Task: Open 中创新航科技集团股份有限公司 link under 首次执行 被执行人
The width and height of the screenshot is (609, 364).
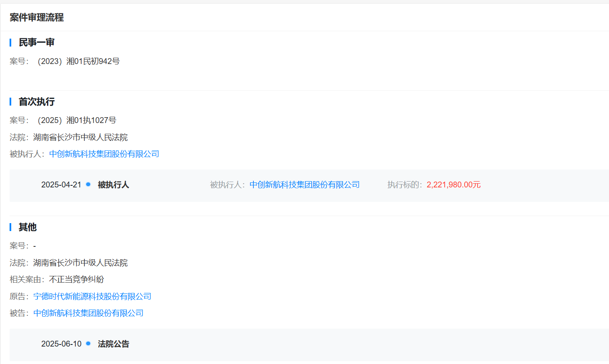Action: (x=104, y=154)
